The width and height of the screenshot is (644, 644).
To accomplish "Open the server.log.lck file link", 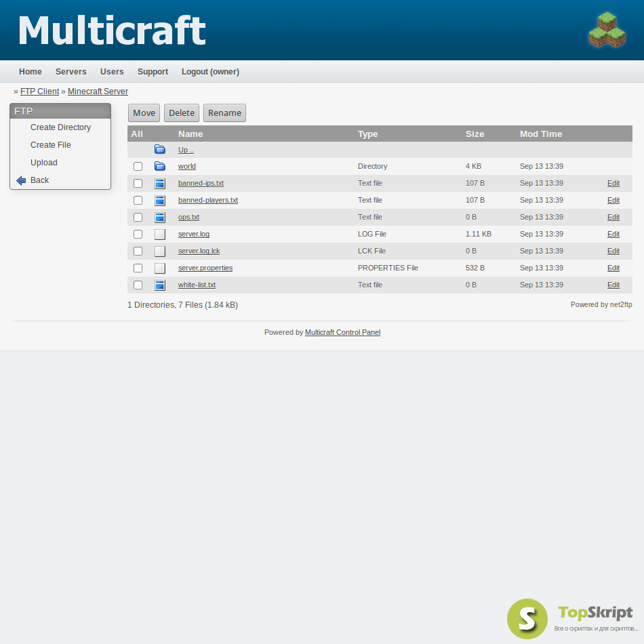I will click(199, 251).
